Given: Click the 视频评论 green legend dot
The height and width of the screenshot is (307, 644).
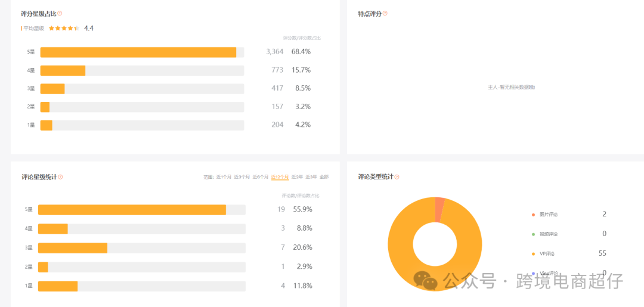Looking at the screenshot, I should [534, 234].
